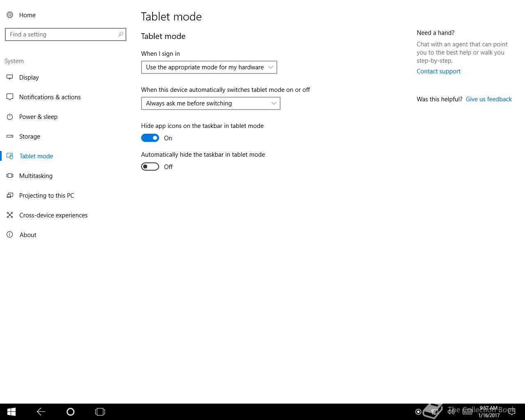Click the taskbar Back arrow

coord(41,412)
